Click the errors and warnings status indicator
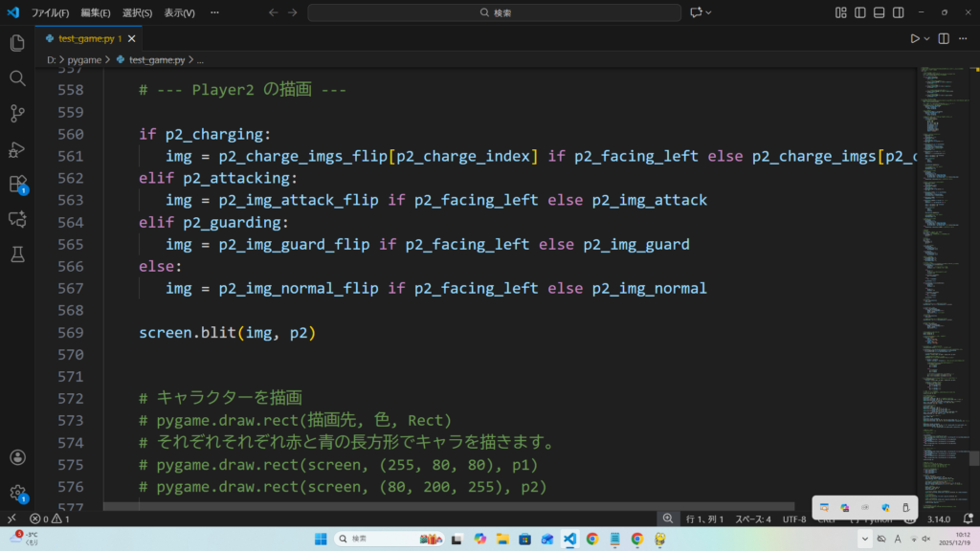This screenshot has width=980, height=551. pyautogui.click(x=48, y=518)
